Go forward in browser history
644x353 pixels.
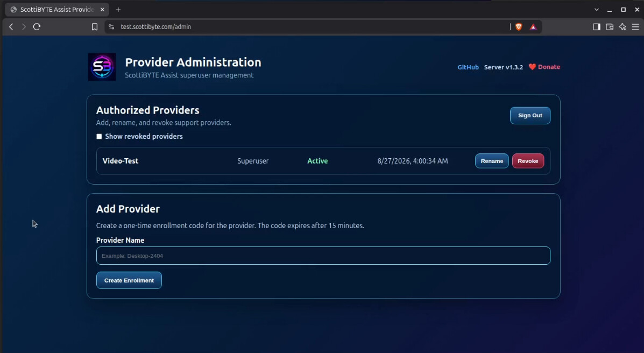pyautogui.click(x=24, y=27)
